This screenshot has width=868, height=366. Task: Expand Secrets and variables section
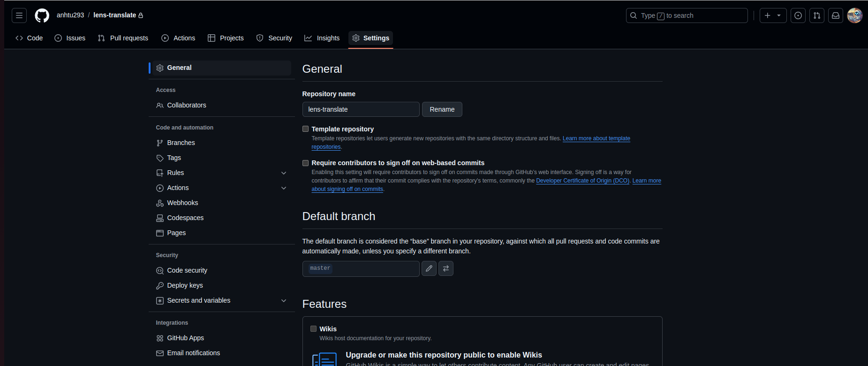(x=222, y=301)
